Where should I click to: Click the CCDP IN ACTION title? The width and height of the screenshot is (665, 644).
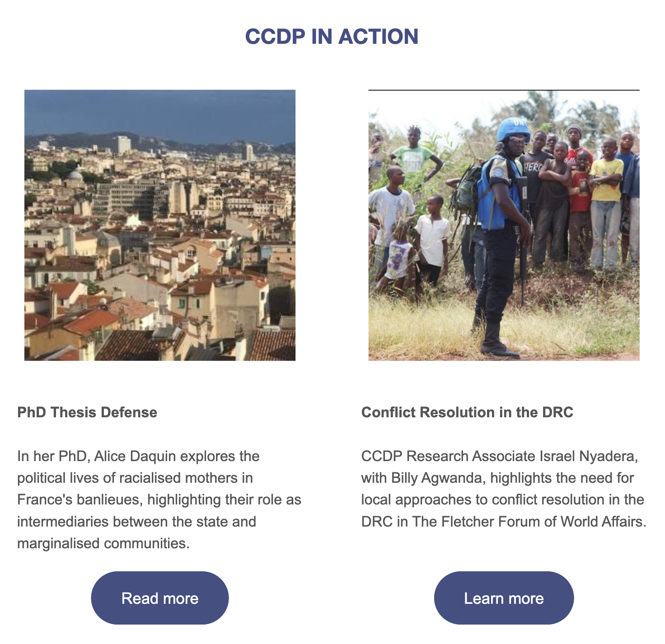click(x=332, y=37)
